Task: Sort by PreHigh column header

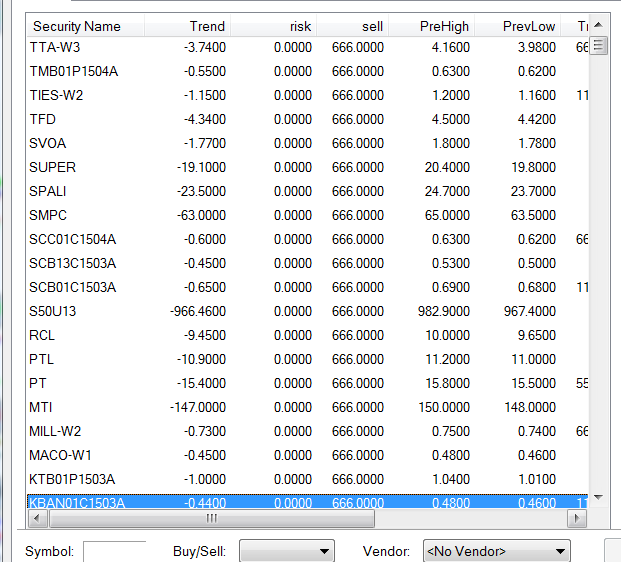Action: coord(432,26)
